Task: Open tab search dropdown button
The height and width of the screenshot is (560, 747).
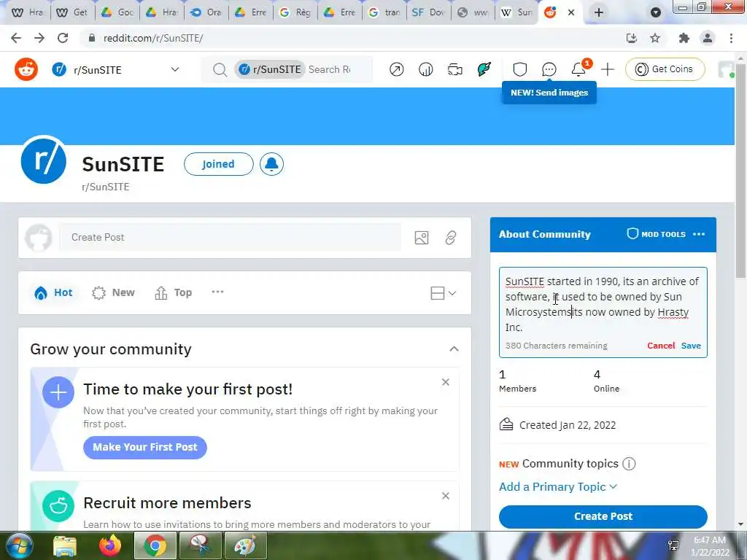Action: 656,12
